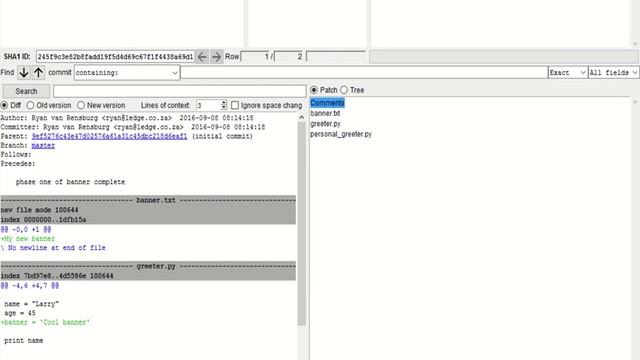Click the '@@ -4,6 +4,7 @@' hunk header
This screenshot has width=640, height=360.
click(x=30, y=286)
